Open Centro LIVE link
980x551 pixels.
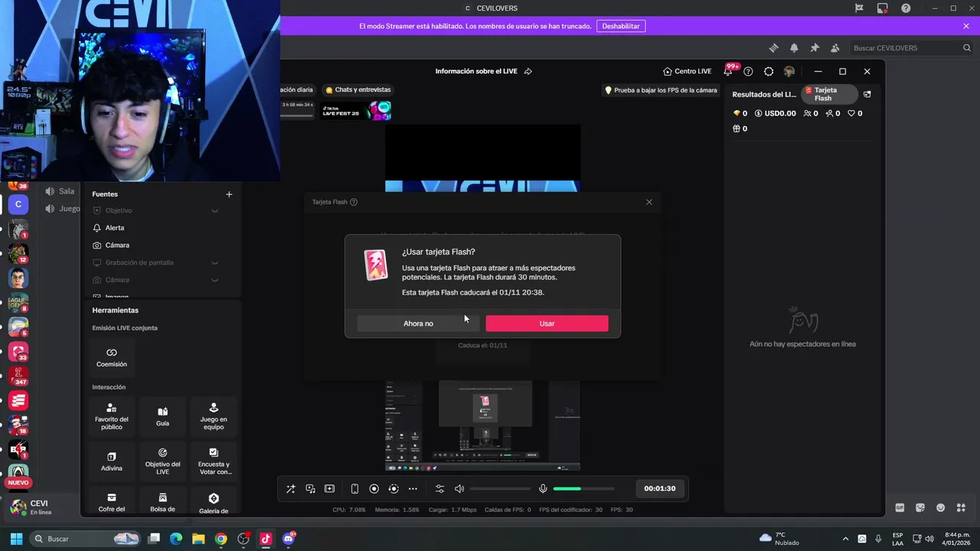pyautogui.click(x=688, y=71)
